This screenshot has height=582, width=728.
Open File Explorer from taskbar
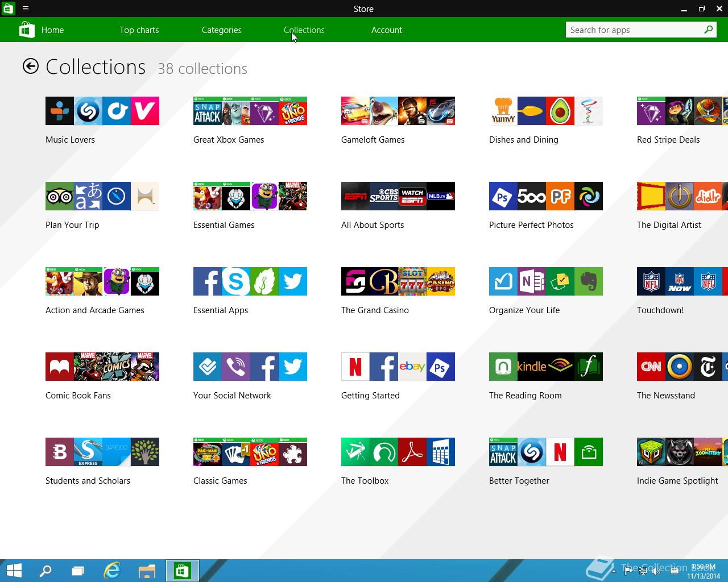147,571
